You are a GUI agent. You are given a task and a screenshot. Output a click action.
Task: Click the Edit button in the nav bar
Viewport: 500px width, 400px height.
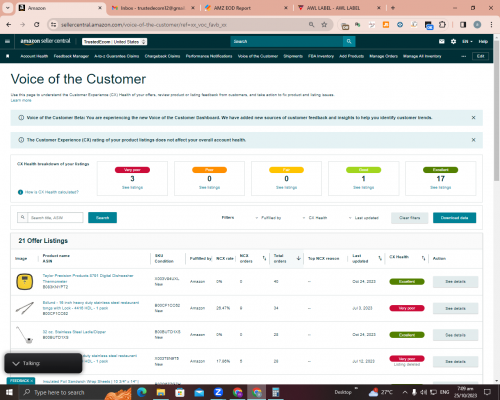pyautogui.click(x=480, y=56)
